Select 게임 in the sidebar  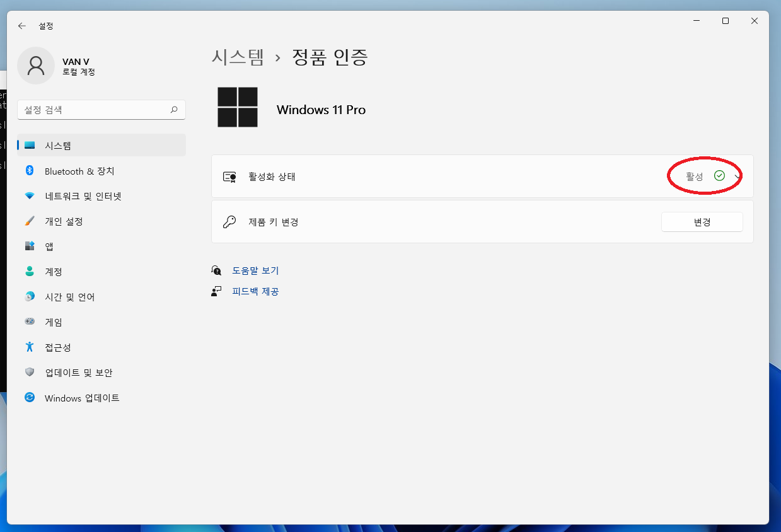click(x=101, y=322)
